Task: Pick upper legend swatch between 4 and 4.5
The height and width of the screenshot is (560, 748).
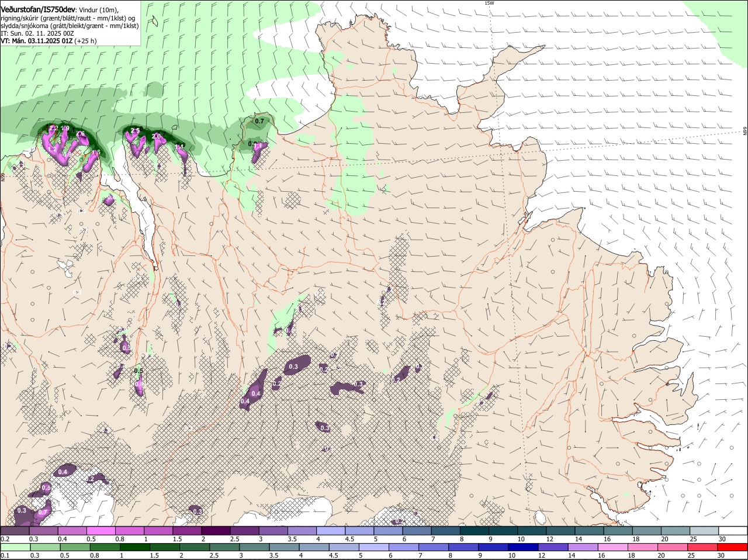Action: tap(331, 531)
